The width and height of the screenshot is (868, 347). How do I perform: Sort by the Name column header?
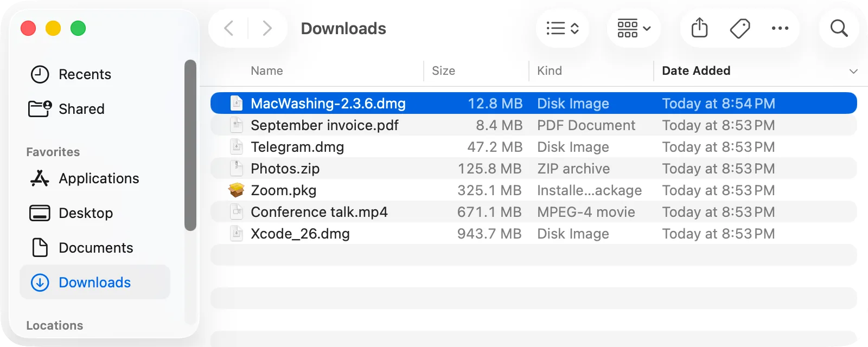point(267,70)
